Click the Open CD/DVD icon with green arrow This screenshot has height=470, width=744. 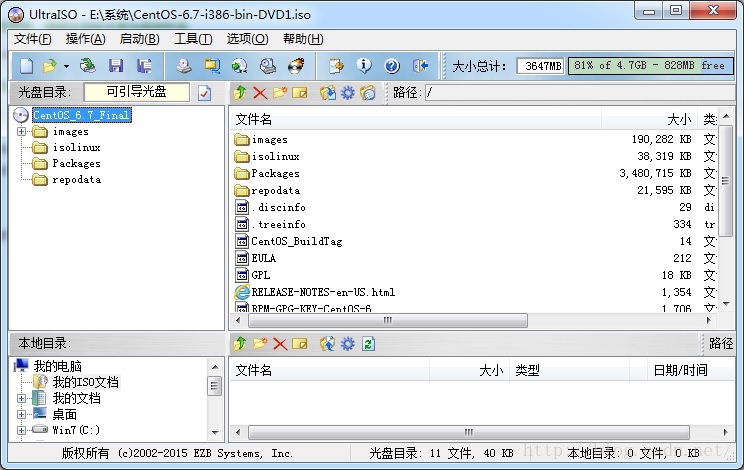tap(87, 66)
